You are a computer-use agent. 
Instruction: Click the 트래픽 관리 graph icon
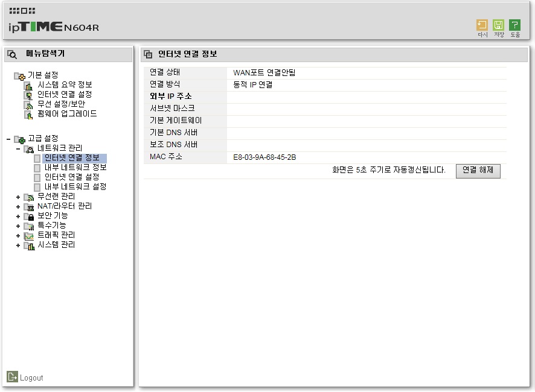28,236
